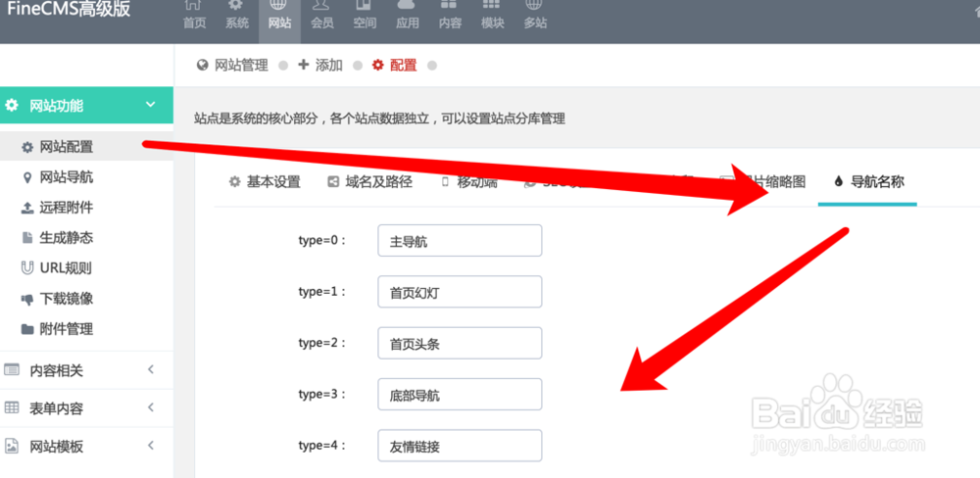This screenshot has height=478, width=980.
Task: Open the 首页 home top navigation item
Action: click(x=193, y=17)
